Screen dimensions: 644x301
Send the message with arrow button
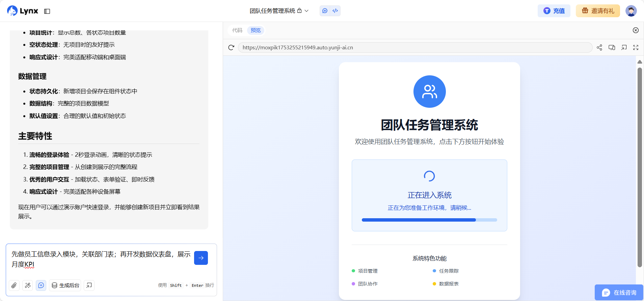coord(201,258)
